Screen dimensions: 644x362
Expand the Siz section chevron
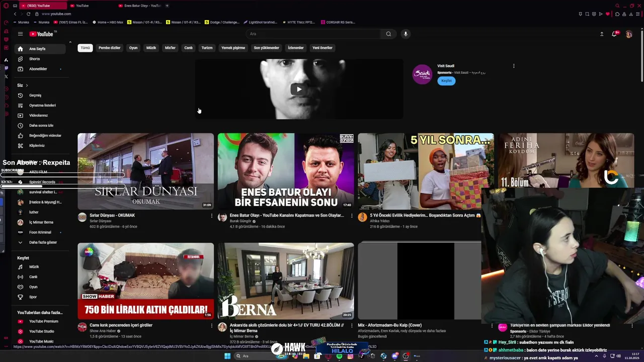point(27,85)
